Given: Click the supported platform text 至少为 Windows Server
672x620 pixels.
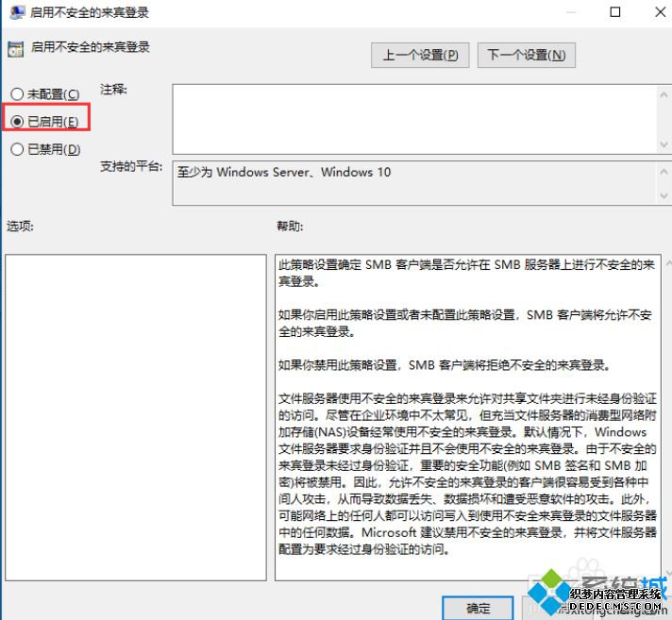Looking at the screenshot, I should [x=284, y=173].
